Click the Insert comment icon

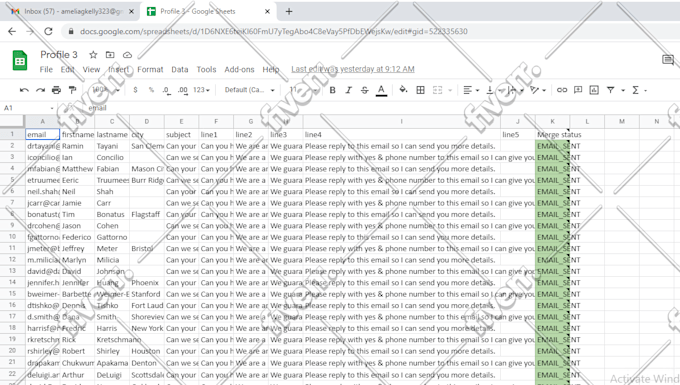point(578,90)
